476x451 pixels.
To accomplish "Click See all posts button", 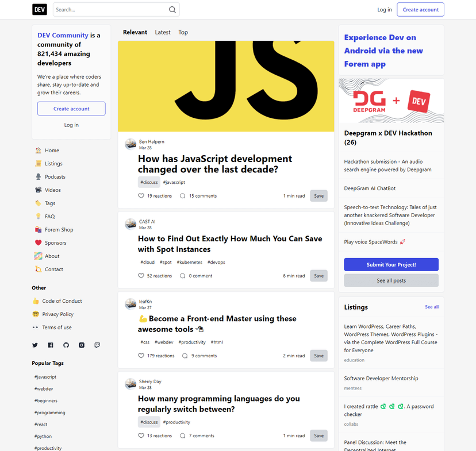I will click(391, 280).
